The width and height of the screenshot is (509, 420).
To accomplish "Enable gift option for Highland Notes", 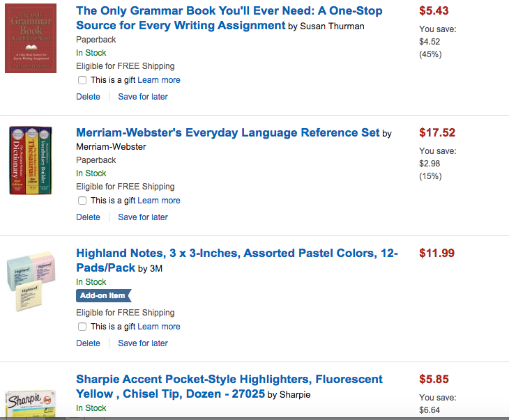I will pyautogui.click(x=82, y=327).
